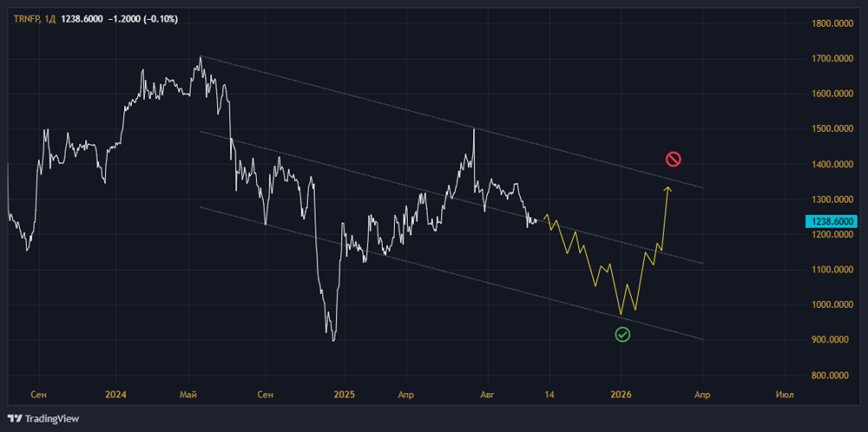This screenshot has height=432, width=868.
Task: Click the 2025 label on time axis
Action: (344, 395)
